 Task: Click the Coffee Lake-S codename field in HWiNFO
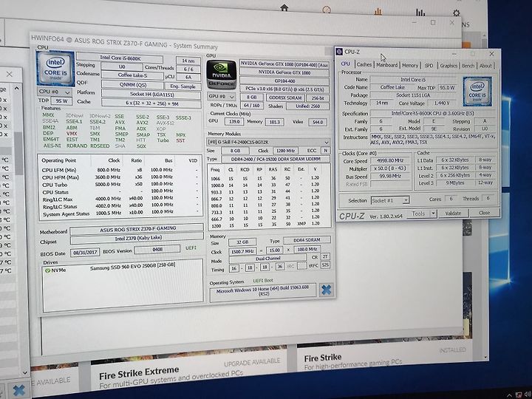click(x=132, y=75)
